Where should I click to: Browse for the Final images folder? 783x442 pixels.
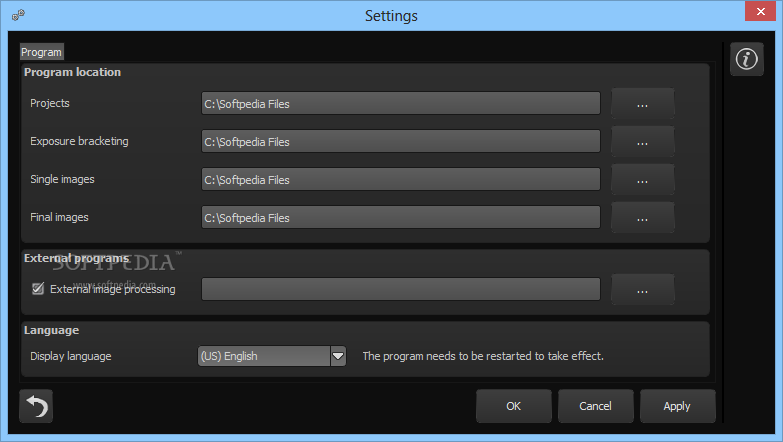(642, 218)
